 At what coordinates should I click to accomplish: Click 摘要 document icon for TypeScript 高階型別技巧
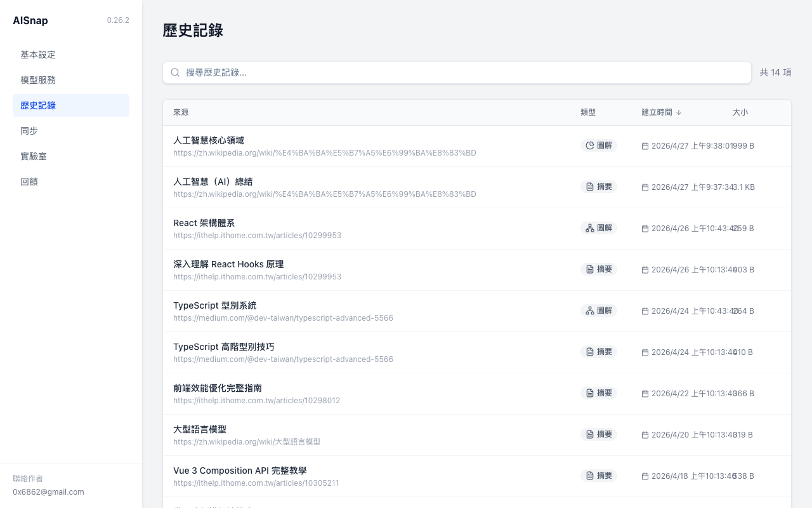pyautogui.click(x=589, y=352)
